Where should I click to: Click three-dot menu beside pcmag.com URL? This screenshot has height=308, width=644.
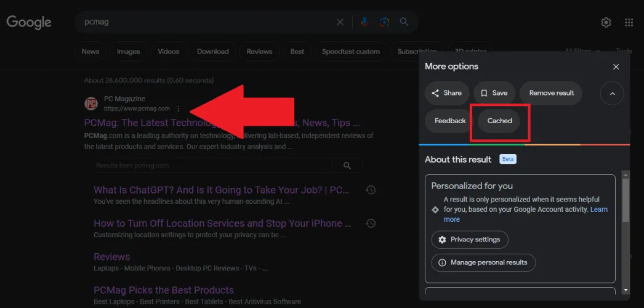click(x=179, y=108)
